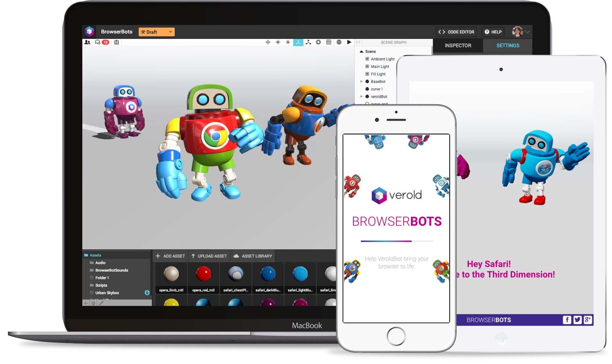Viewport: 612px width, 364px height.
Task: Click BROWSERBOTS text in tablet footer
Action: (489, 320)
